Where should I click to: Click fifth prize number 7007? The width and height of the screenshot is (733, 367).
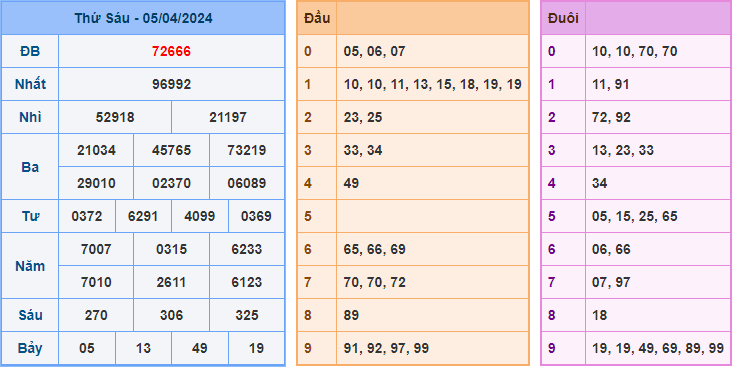96,250
